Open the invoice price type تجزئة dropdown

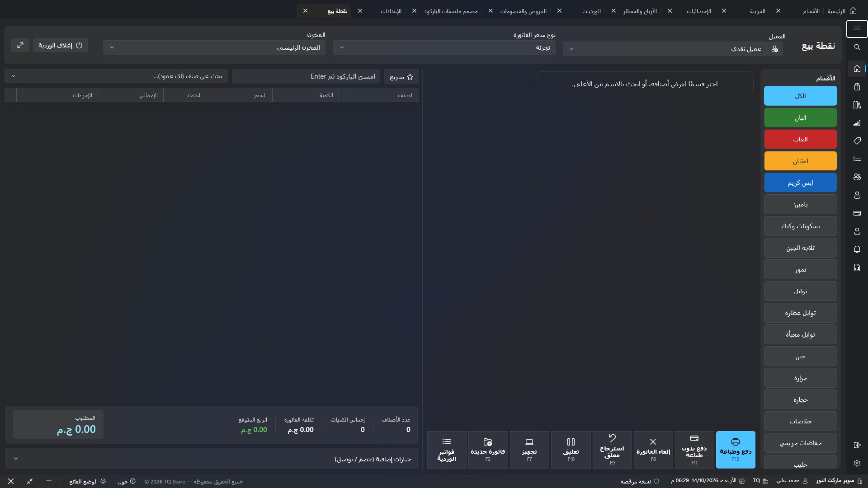pos(444,47)
